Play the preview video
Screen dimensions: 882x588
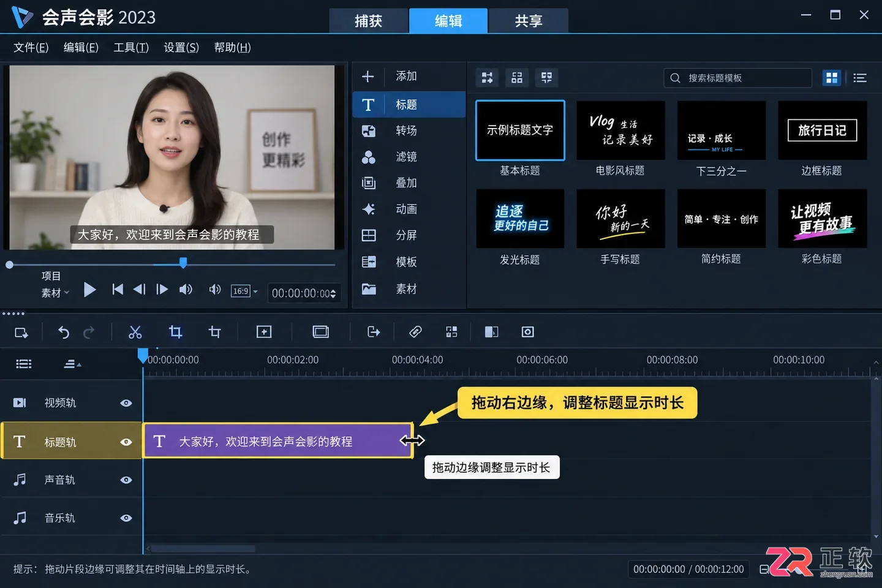point(90,290)
